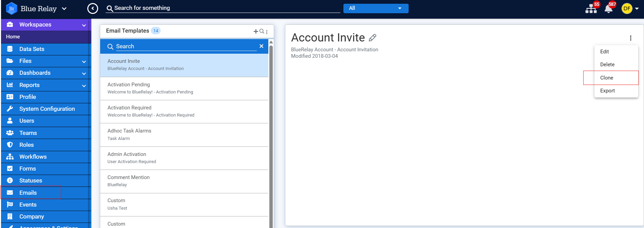644x228 pixels.
Task: Select Activation Pending template
Action: click(184, 88)
